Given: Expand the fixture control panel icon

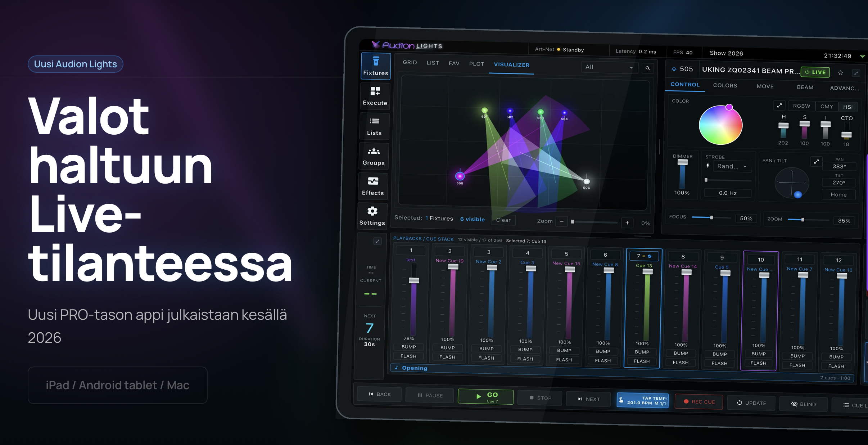Looking at the screenshot, I should 856,73.
